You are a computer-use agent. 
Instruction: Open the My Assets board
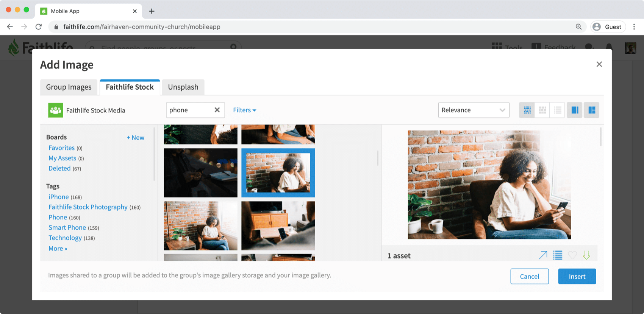point(62,158)
